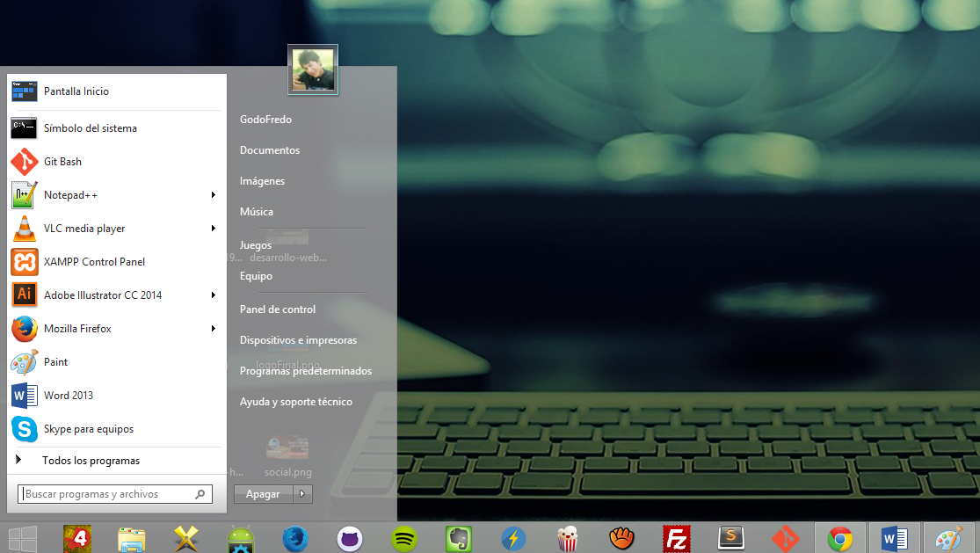Screen dimensions: 980x553
Task: Expand the Apagar options arrow
Action: (302, 493)
